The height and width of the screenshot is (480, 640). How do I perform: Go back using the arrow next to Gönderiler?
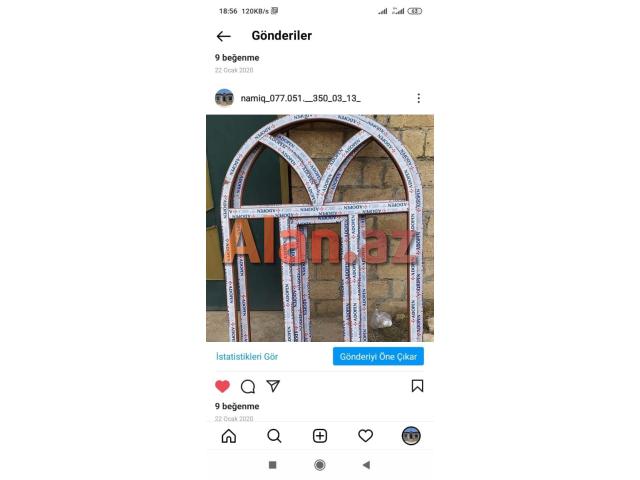tap(224, 36)
